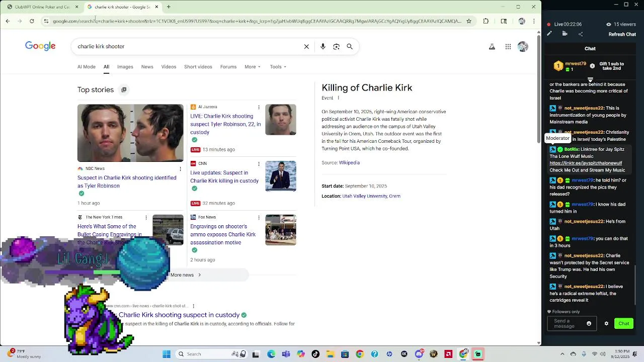The image size is (644, 362).
Task: Open Google Lens image search
Action: click(x=337, y=46)
